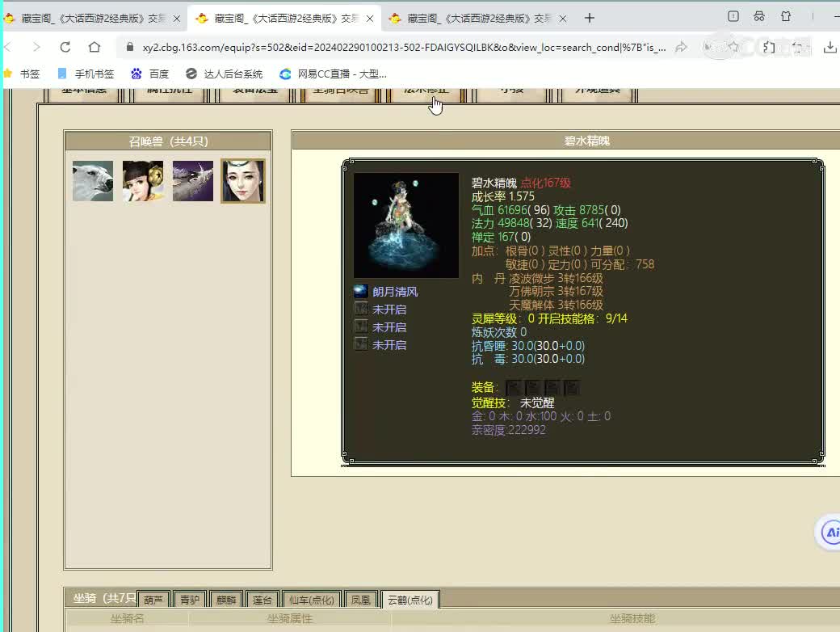Screen dimensions: 840x632
Task: Close the active 藏宝阁 tab
Action: [x=370, y=19]
